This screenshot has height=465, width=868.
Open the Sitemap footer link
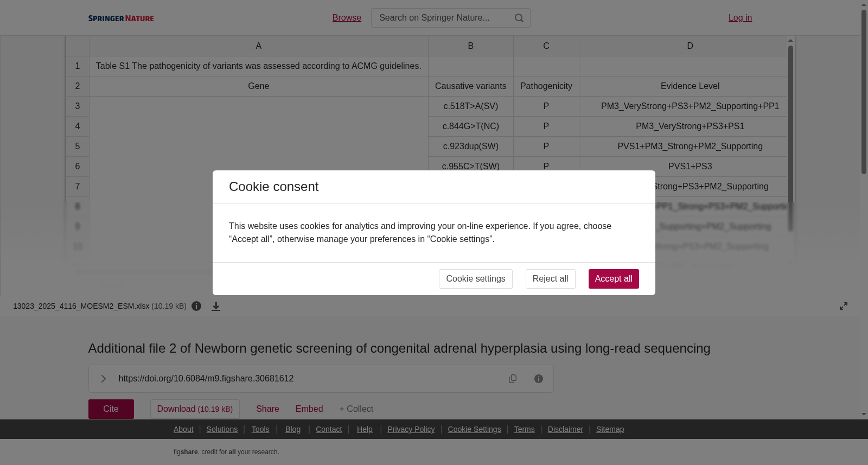[x=610, y=429]
